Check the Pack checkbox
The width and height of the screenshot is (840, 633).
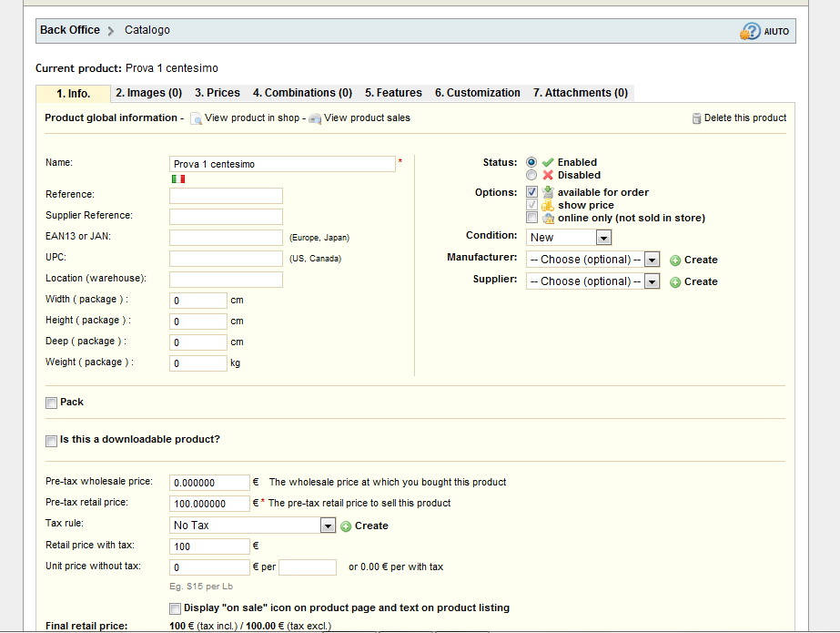(52, 403)
